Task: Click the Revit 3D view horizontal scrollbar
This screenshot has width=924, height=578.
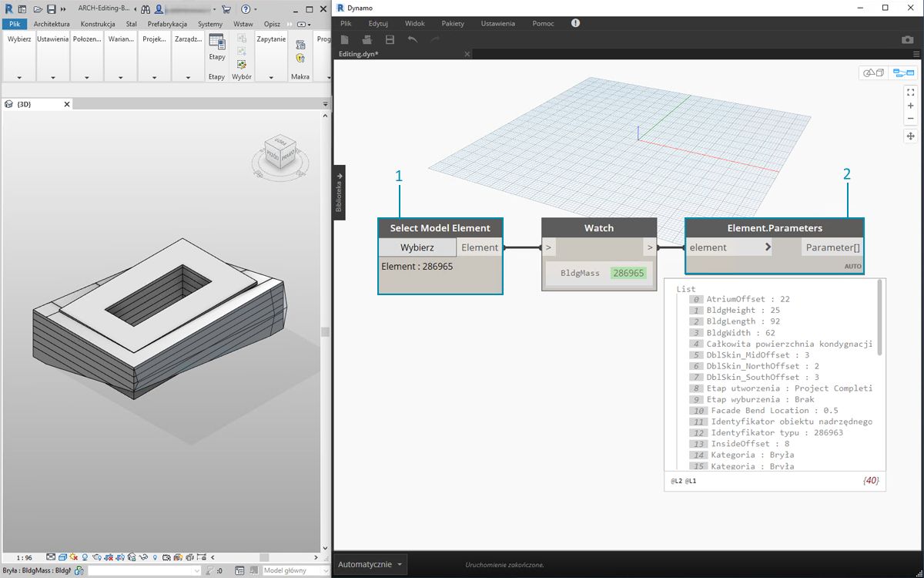Action: pyautogui.click(x=263, y=556)
